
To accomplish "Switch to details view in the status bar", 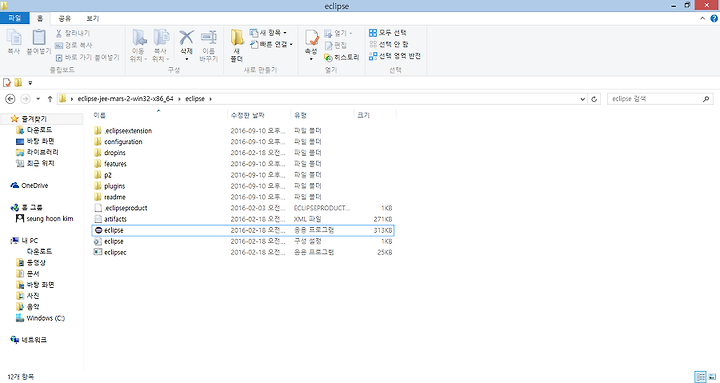I will (701, 377).
